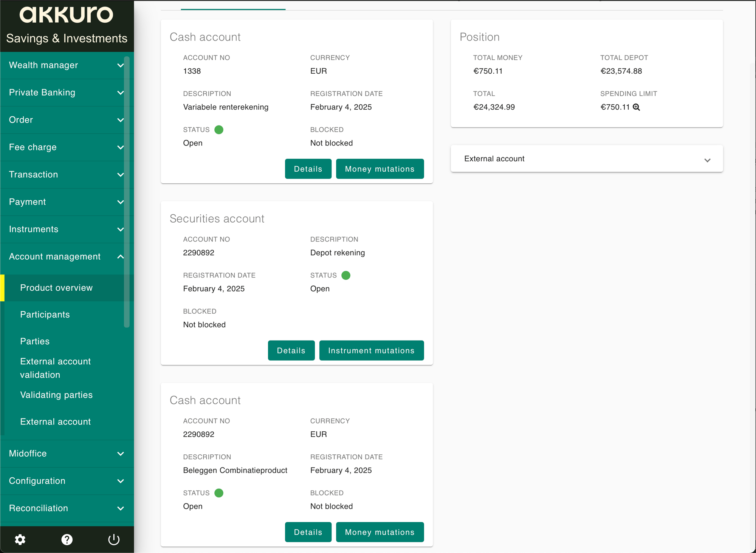Viewport: 756px width, 553px height.
Task: Click green status dot in Securities account
Action: tap(346, 275)
